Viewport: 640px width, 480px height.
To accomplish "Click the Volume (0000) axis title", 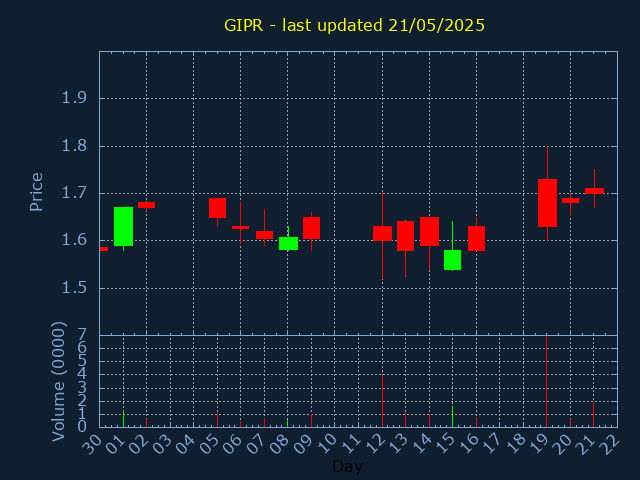I will 58,381.
